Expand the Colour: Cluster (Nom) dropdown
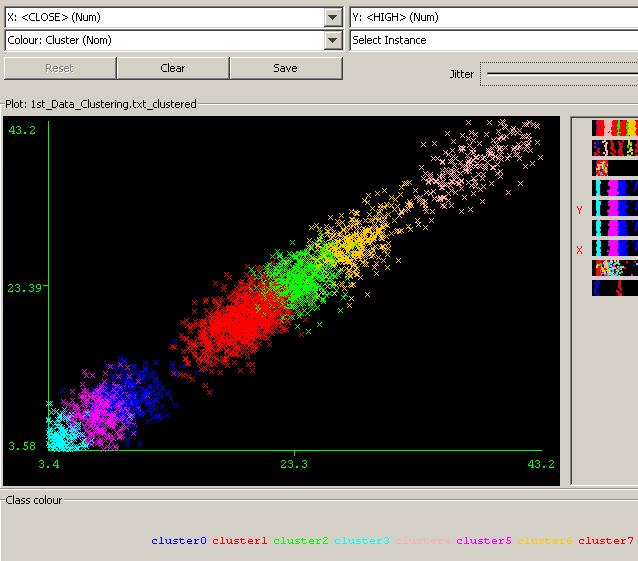The image size is (638, 561). [x=174, y=40]
